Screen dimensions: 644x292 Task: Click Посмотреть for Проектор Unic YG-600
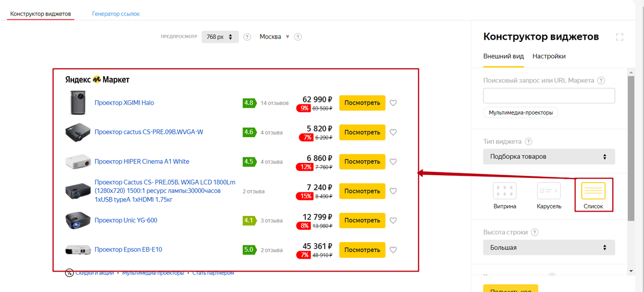(x=362, y=221)
